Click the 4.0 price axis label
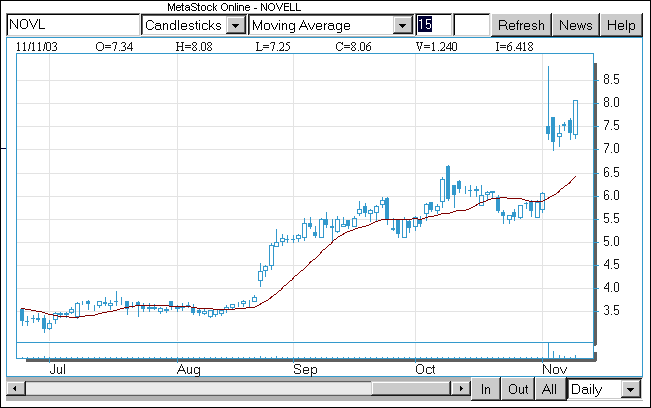This screenshot has height=408, width=651. click(x=611, y=288)
